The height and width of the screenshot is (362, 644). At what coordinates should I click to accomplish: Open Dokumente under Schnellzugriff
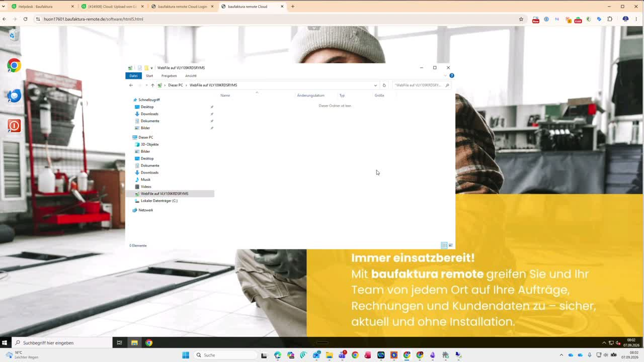pyautogui.click(x=150, y=121)
